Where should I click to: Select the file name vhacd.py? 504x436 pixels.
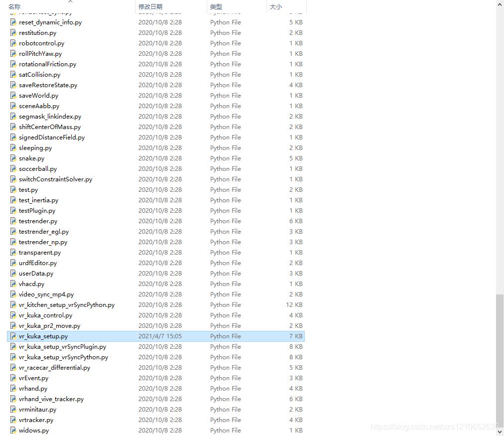[x=31, y=284]
